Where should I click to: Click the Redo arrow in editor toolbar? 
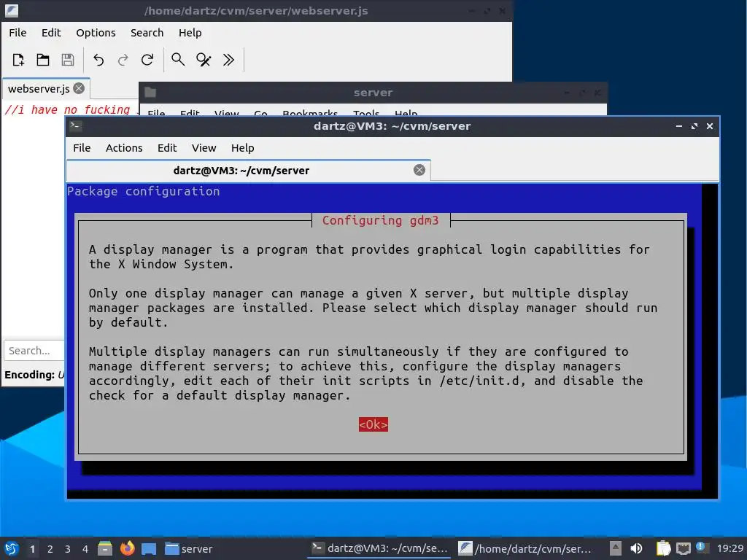point(123,60)
